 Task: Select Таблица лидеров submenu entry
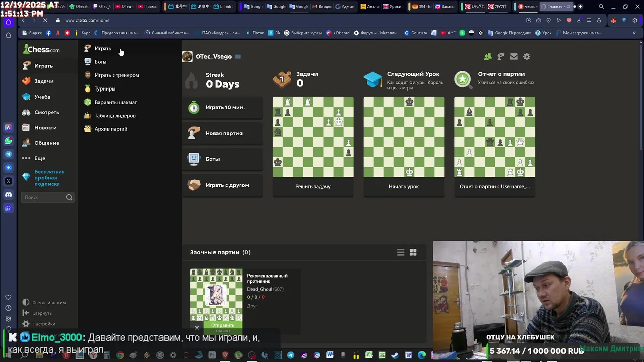(115, 116)
